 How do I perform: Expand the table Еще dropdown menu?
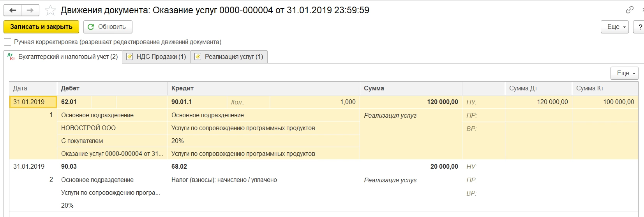(624, 73)
